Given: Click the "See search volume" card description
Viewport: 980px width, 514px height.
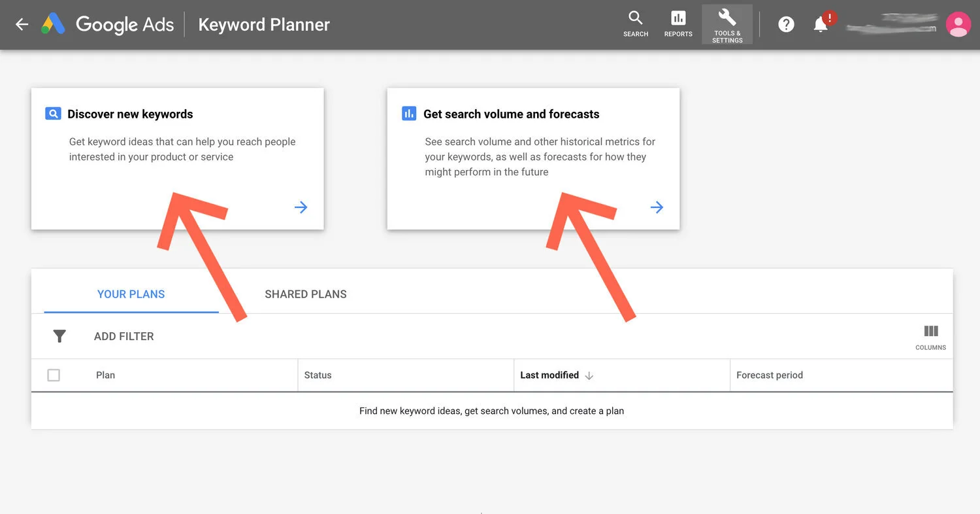Looking at the screenshot, I should (x=540, y=157).
